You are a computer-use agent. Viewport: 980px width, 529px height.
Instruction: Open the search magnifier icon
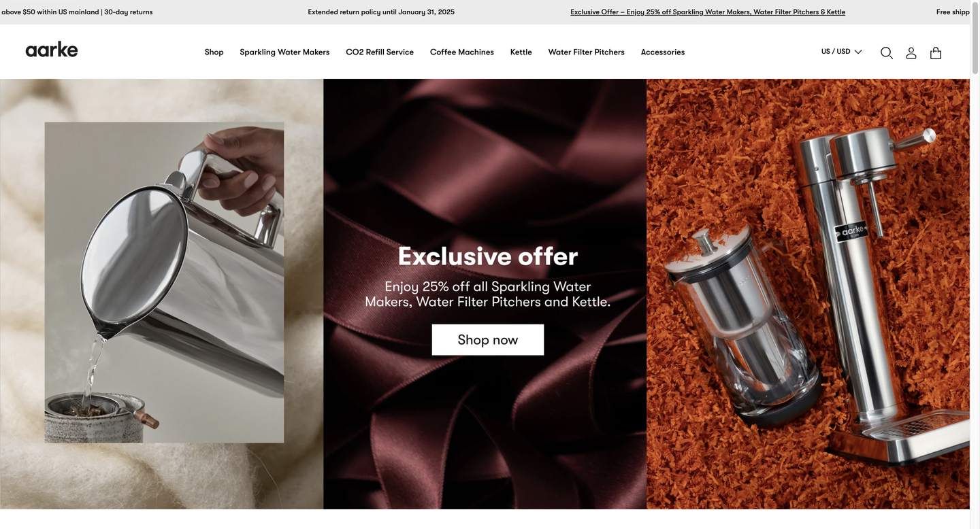point(886,53)
